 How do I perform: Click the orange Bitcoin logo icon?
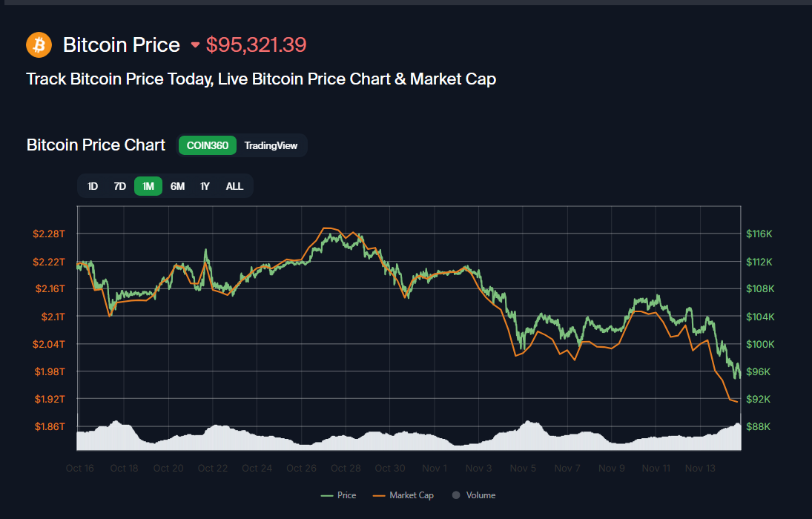(x=39, y=44)
